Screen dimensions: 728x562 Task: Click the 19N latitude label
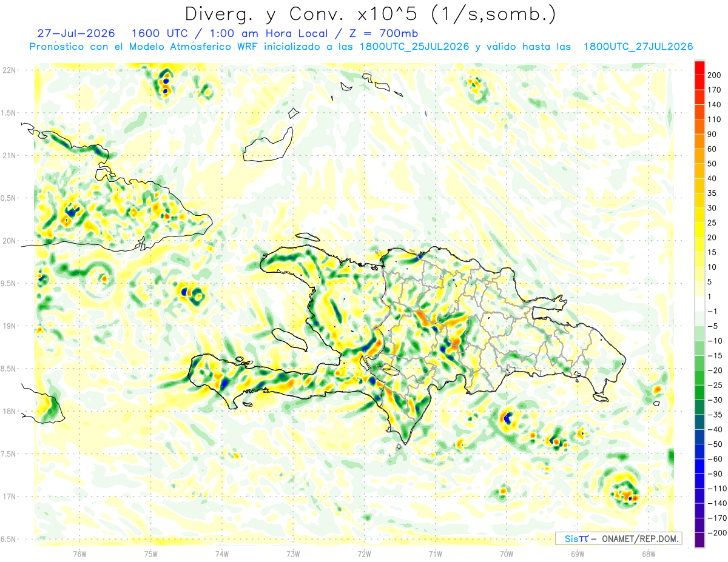tap(10, 326)
